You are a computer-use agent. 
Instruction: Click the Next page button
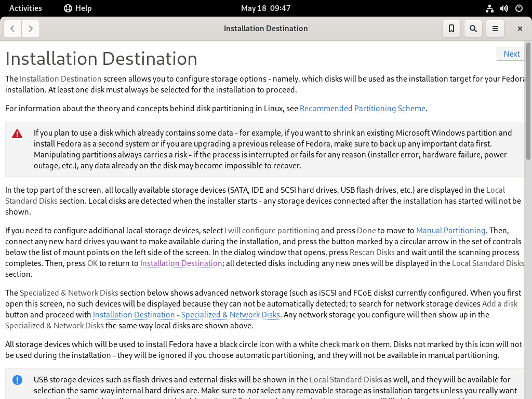click(511, 54)
